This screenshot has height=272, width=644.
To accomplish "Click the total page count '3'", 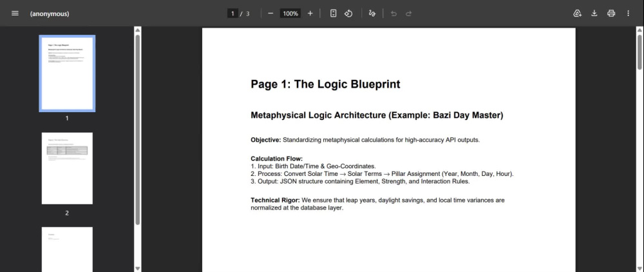I will coord(247,14).
